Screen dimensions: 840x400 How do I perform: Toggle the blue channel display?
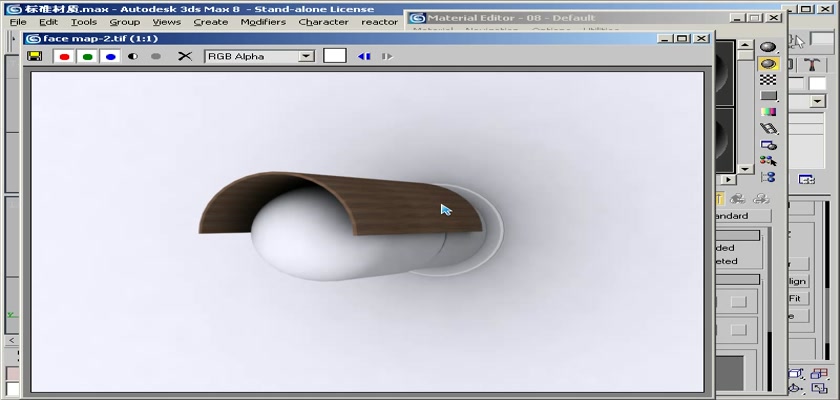(x=110, y=57)
